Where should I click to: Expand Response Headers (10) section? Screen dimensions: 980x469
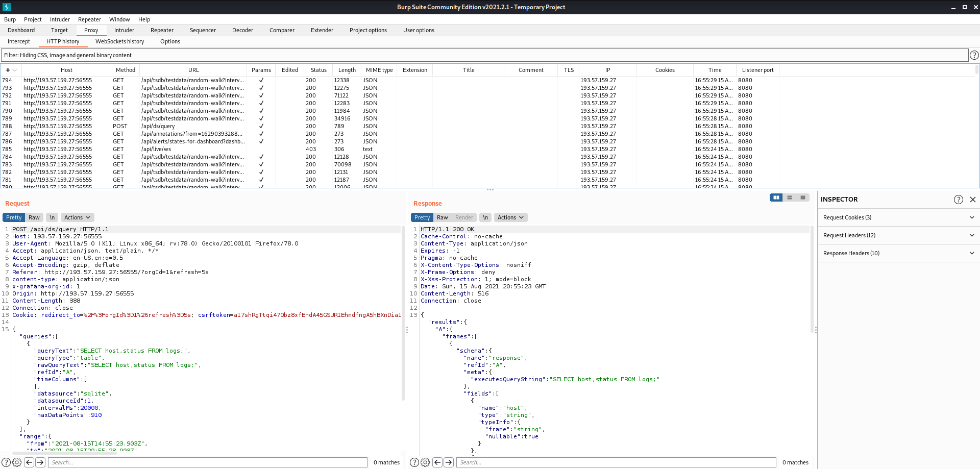[x=898, y=253]
